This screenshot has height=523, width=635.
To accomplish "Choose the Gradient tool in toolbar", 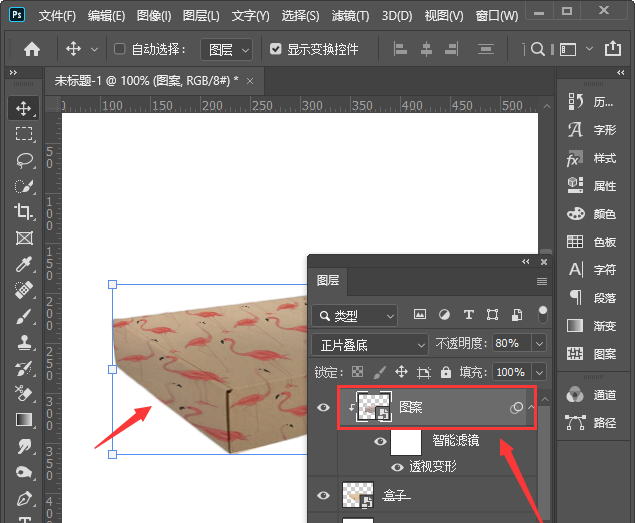I will click(24, 420).
